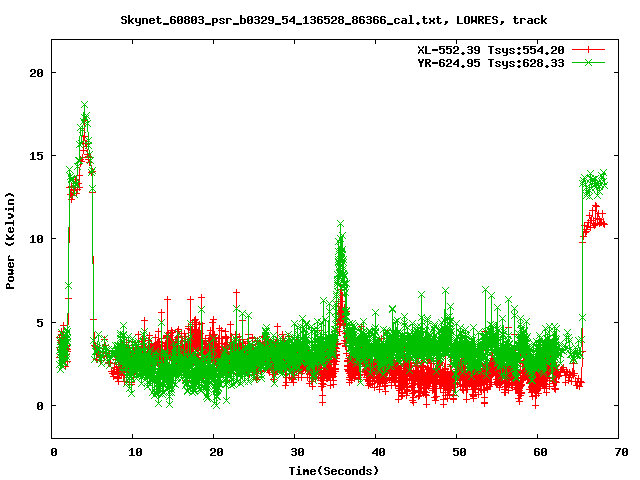The height and width of the screenshot is (480, 640).
Task: Click x-axis tick label 60
Action: tap(540, 452)
